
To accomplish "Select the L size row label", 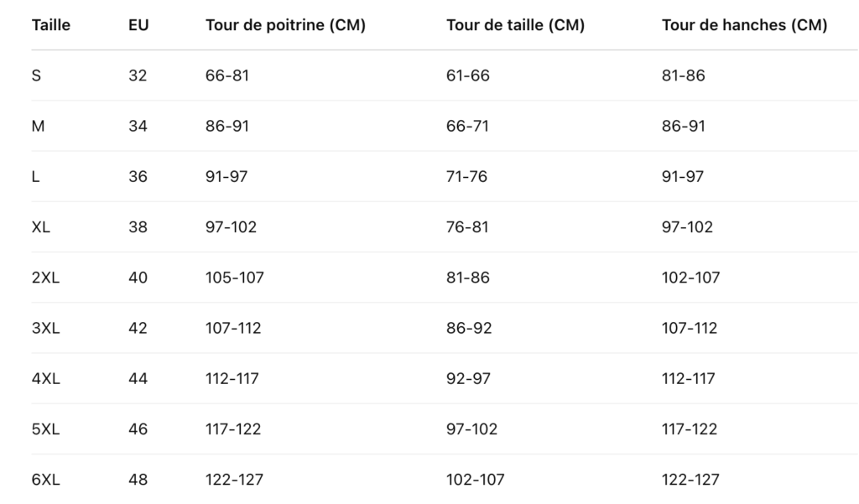I will point(35,177).
